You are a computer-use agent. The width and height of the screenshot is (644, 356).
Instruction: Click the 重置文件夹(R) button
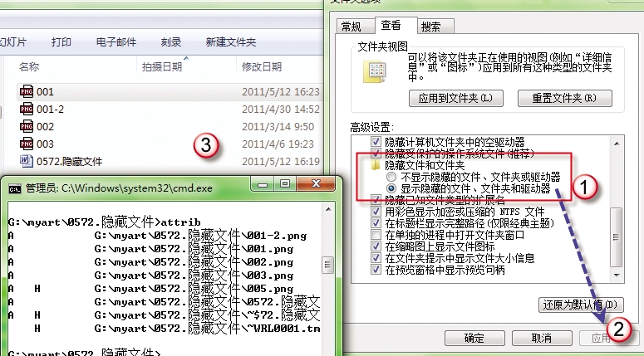point(565,99)
